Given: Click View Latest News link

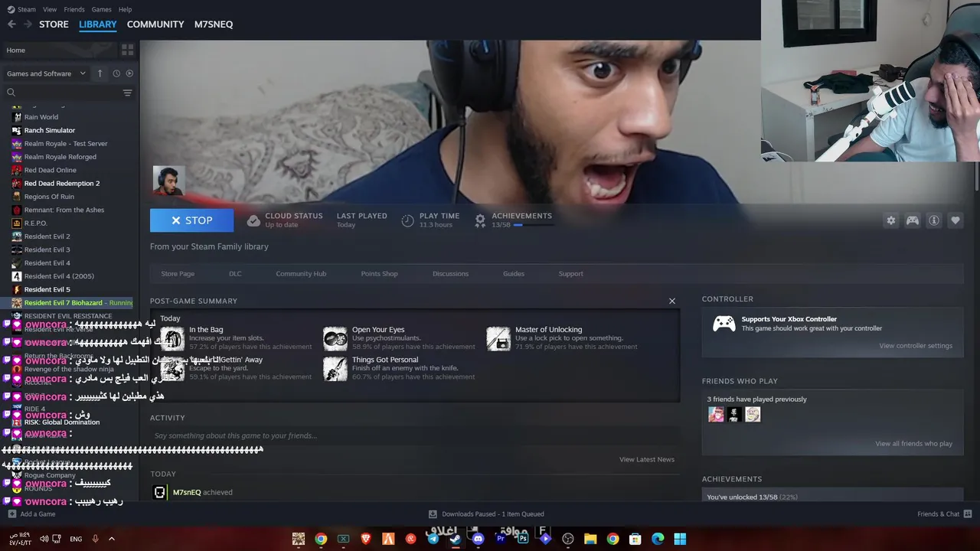Looking at the screenshot, I should (647, 459).
